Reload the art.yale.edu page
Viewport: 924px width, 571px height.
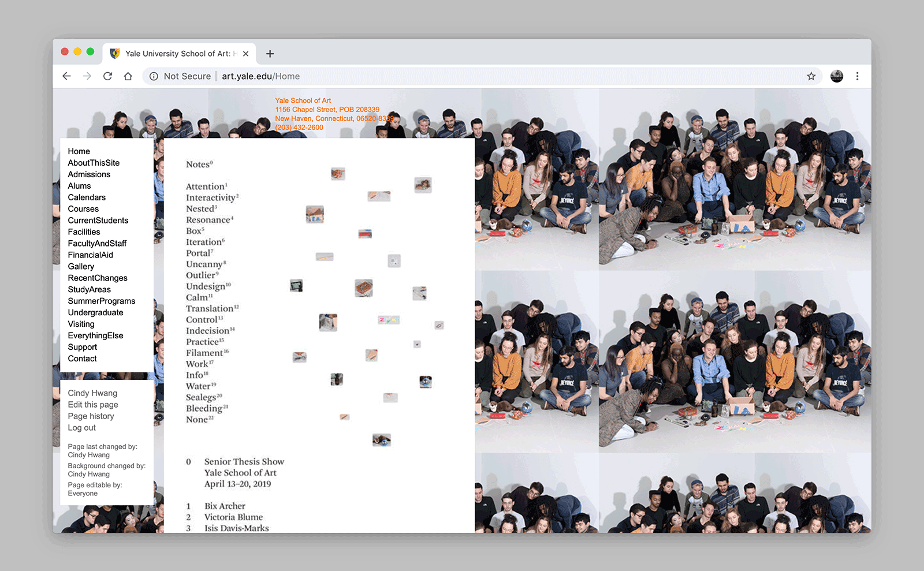(x=108, y=76)
